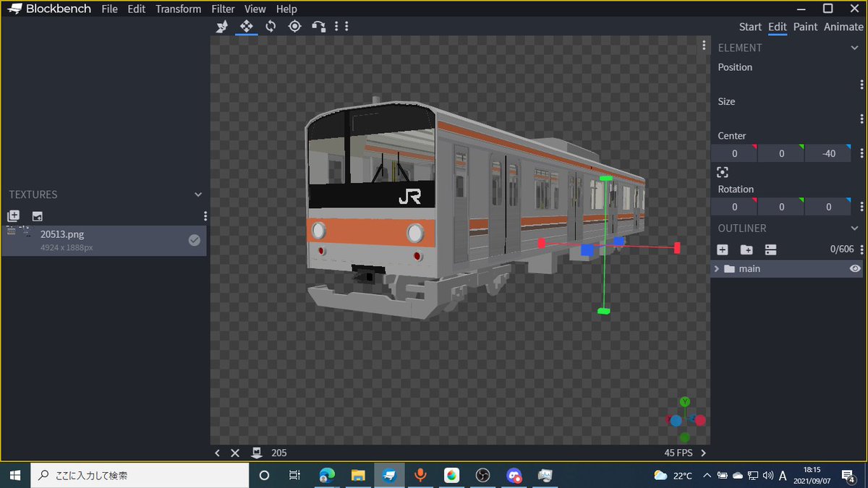868x488 pixels.
Task: Open the View menu
Action: 255,9
